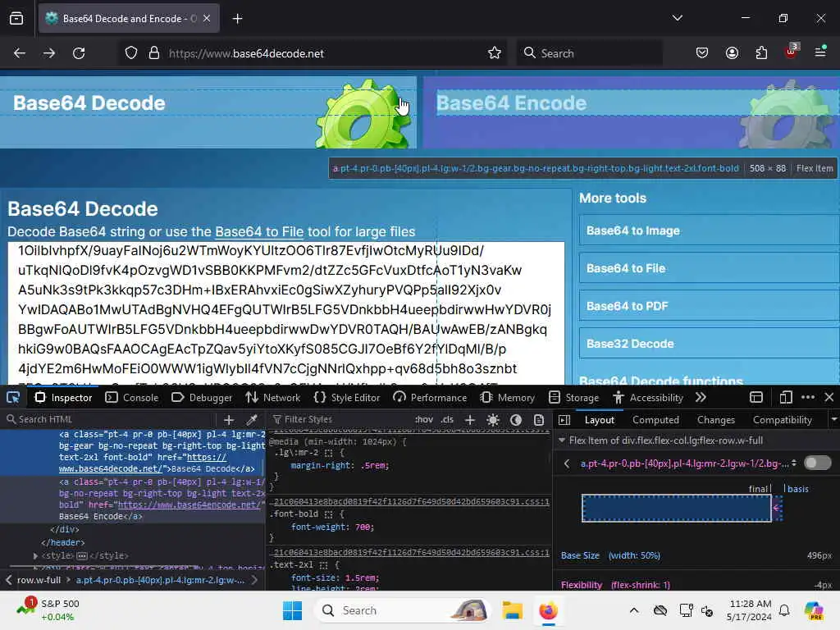This screenshot has width=840, height=630.
Task: Toggle the flexbox overlay switch
Action: coord(818,463)
